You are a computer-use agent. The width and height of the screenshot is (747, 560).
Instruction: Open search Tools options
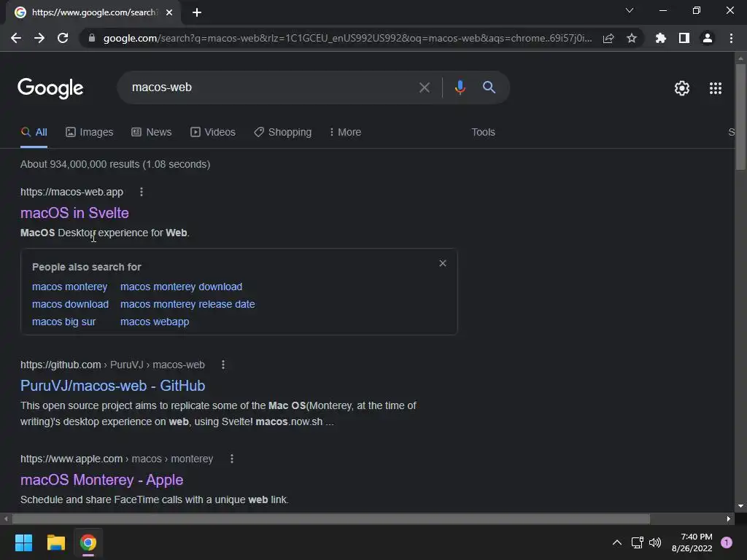483,133
